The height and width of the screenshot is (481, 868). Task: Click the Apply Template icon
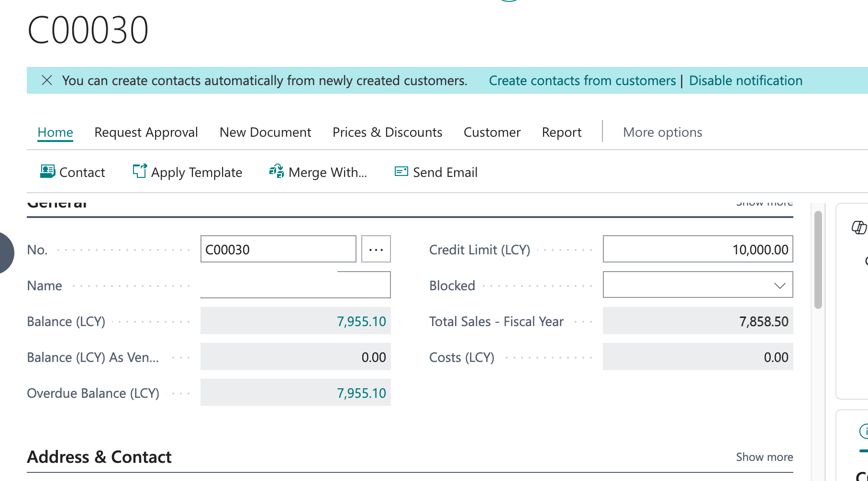click(140, 171)
